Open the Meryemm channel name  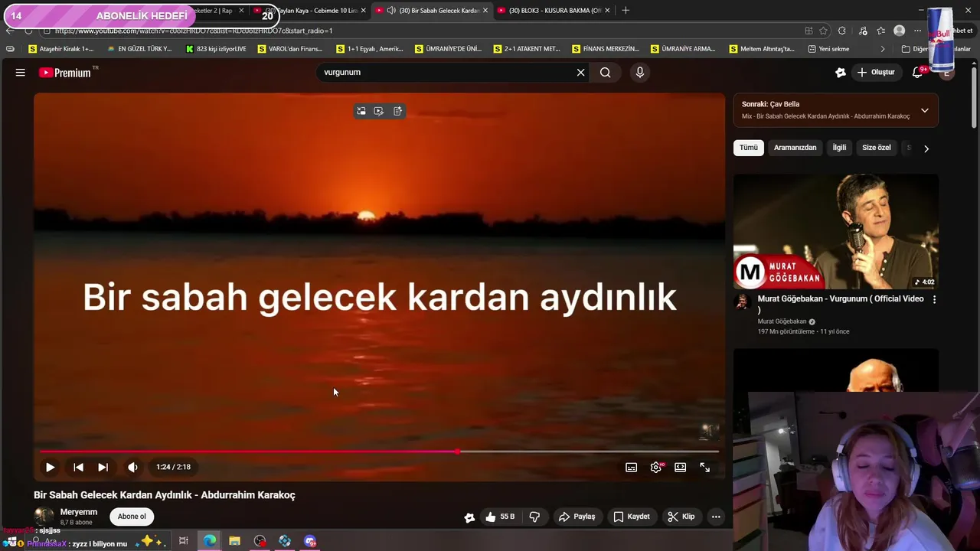pos(79,512)
